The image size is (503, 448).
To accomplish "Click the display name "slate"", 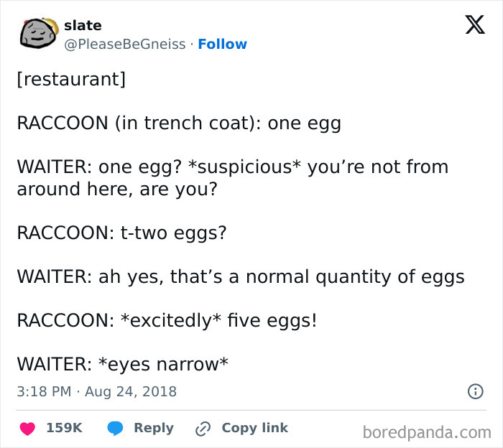I will click(83, 26).
